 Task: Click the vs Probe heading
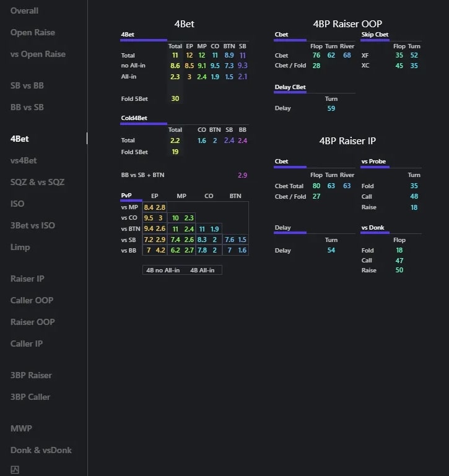tap(373, 162)
